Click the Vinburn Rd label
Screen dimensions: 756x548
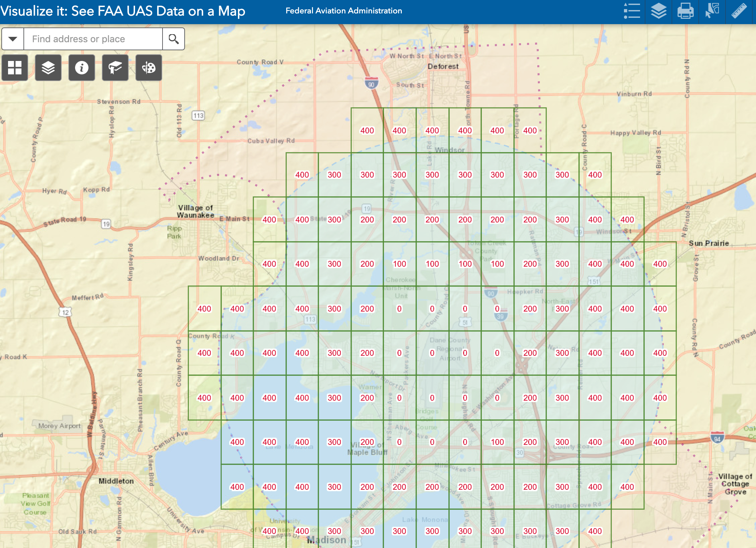click(634, 94)
